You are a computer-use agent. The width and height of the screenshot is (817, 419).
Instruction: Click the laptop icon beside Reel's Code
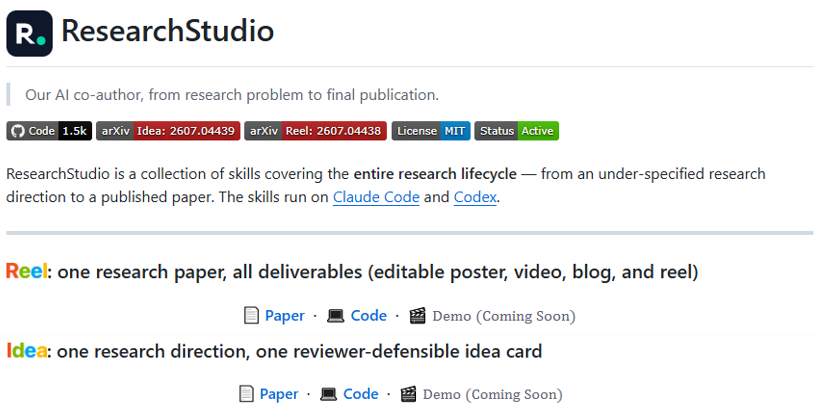point(336,316)
